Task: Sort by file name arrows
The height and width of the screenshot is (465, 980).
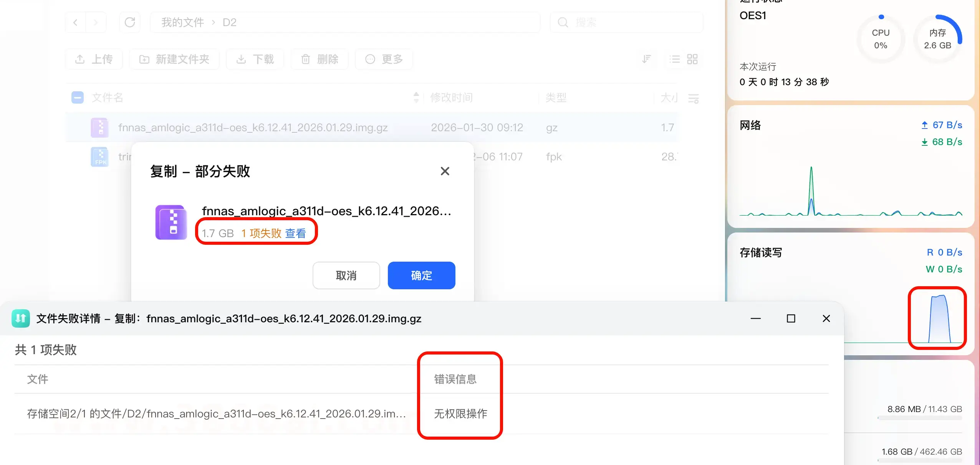Action: [416, 97]
